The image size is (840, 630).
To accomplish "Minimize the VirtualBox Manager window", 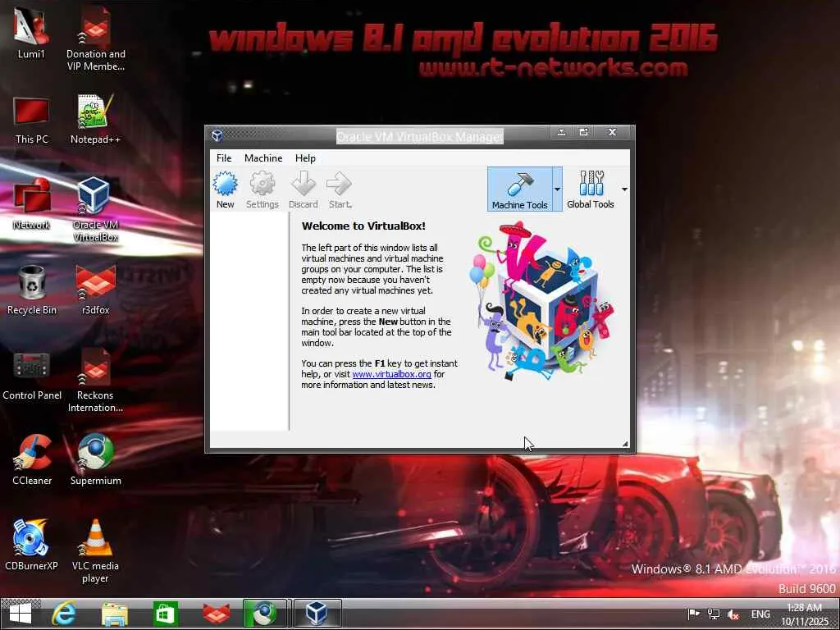I will pyautogui.click(x=561, y=132).
